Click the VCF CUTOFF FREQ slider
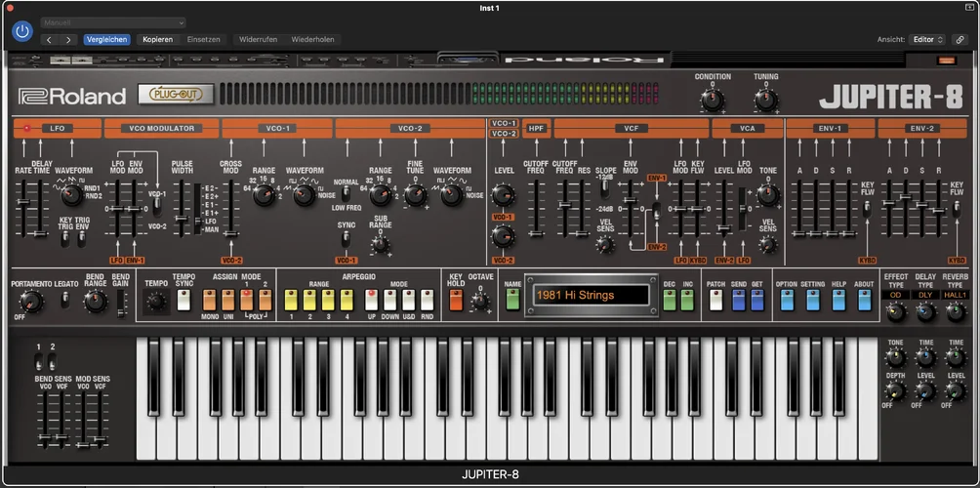The image size is (980, 488). click(x=564, y=204)
